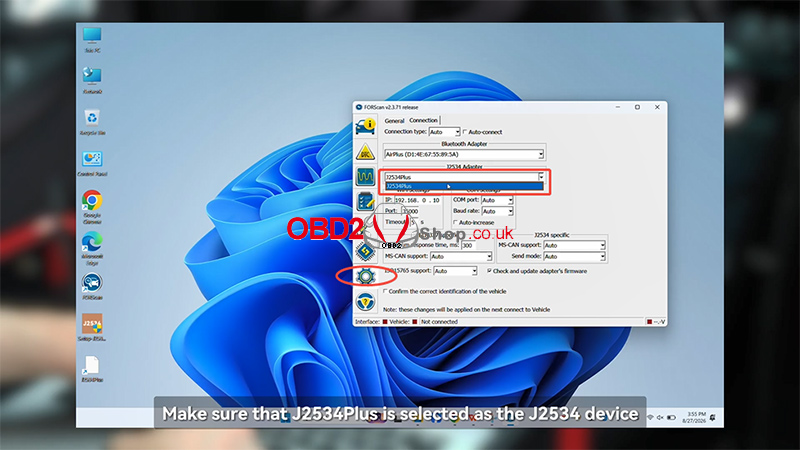Open the DTC trouble codes section

pos(365,152)
